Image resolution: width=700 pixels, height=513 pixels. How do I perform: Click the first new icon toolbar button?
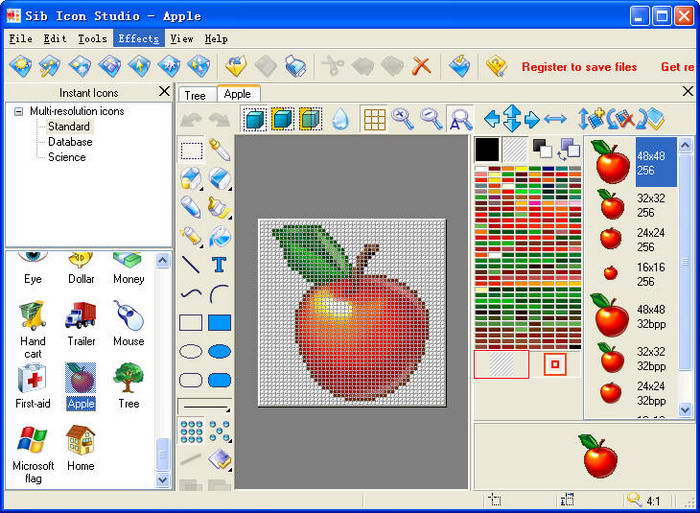pos(21,66)
